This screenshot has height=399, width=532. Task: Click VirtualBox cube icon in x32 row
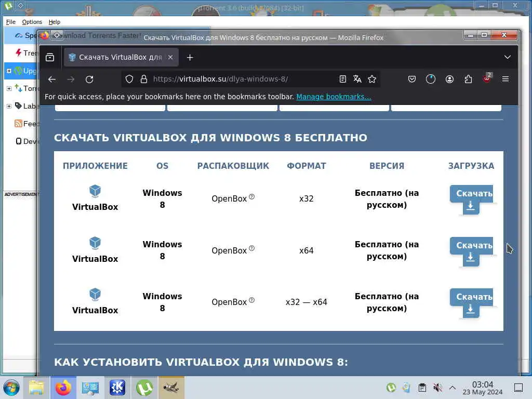coord(95,191)
